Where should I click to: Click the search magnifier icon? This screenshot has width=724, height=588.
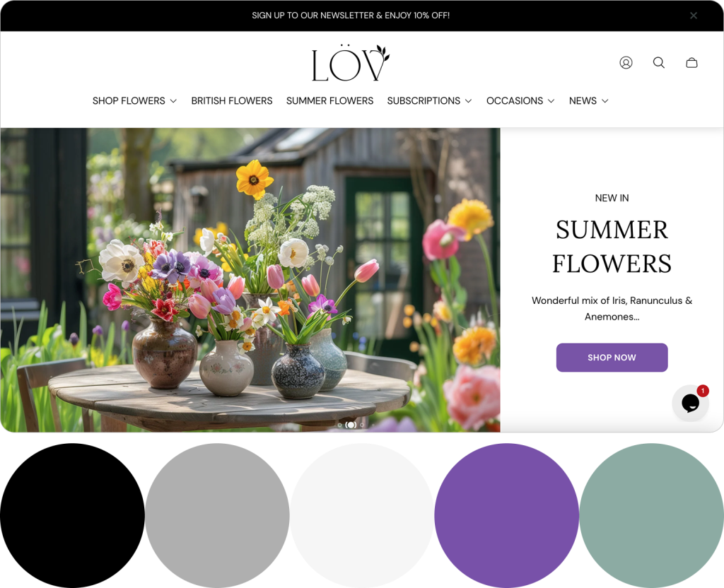[659, 62]
